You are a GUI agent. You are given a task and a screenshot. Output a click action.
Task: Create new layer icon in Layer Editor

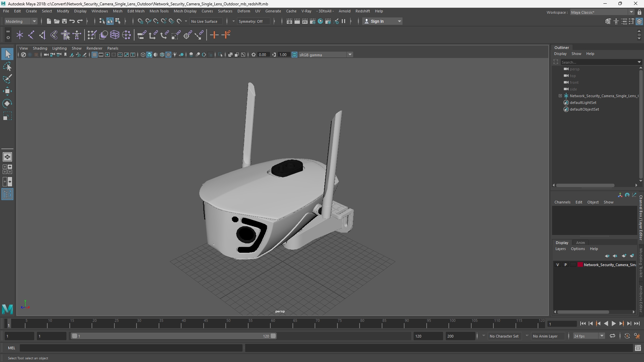pyautogui.click(x=624, y=256)
